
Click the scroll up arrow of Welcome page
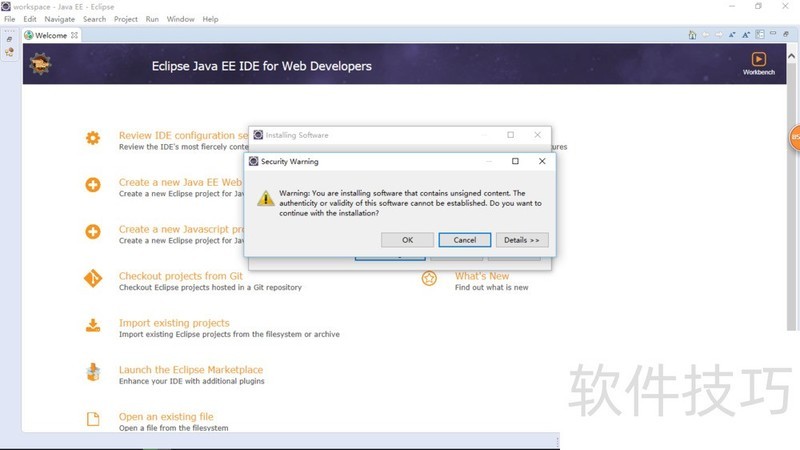point(791,56)
